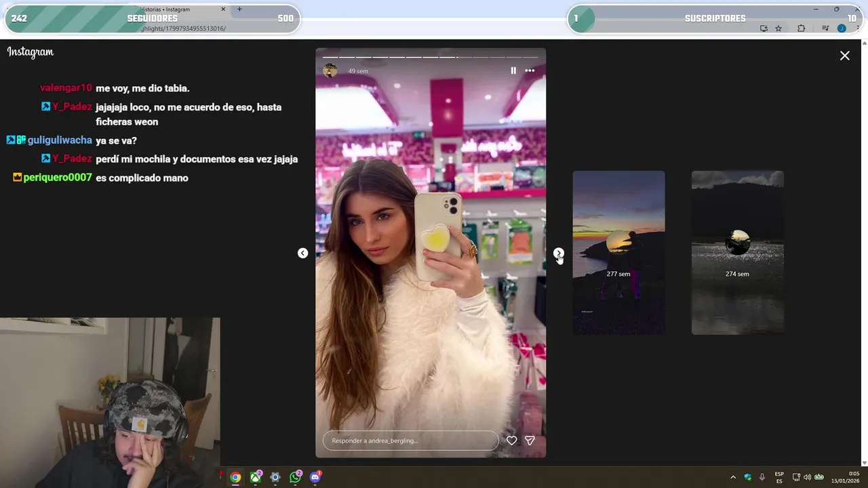The height and width of the screenshot is (488, 868).
Task: Pause the Instagram story playback
Action: coord(513,70)
